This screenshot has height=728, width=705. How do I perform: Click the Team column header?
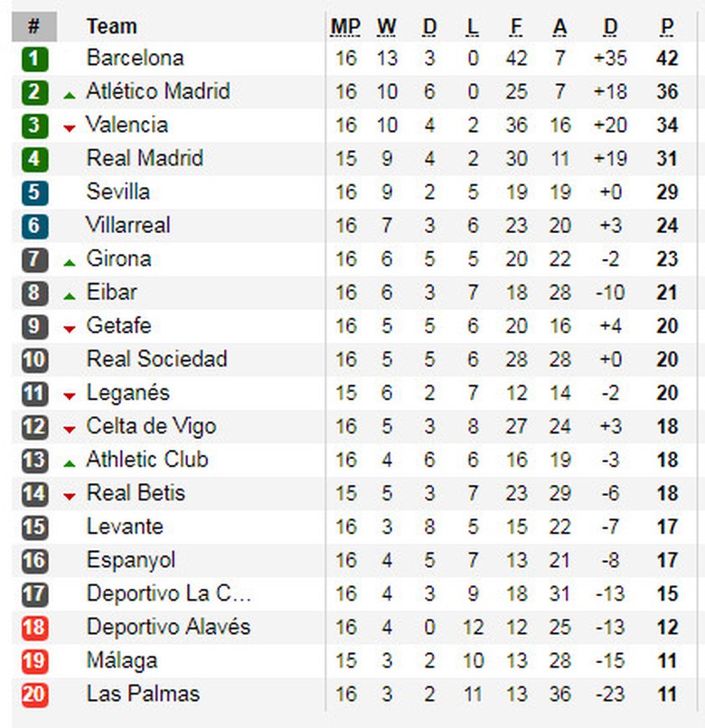tap(111, 27)
